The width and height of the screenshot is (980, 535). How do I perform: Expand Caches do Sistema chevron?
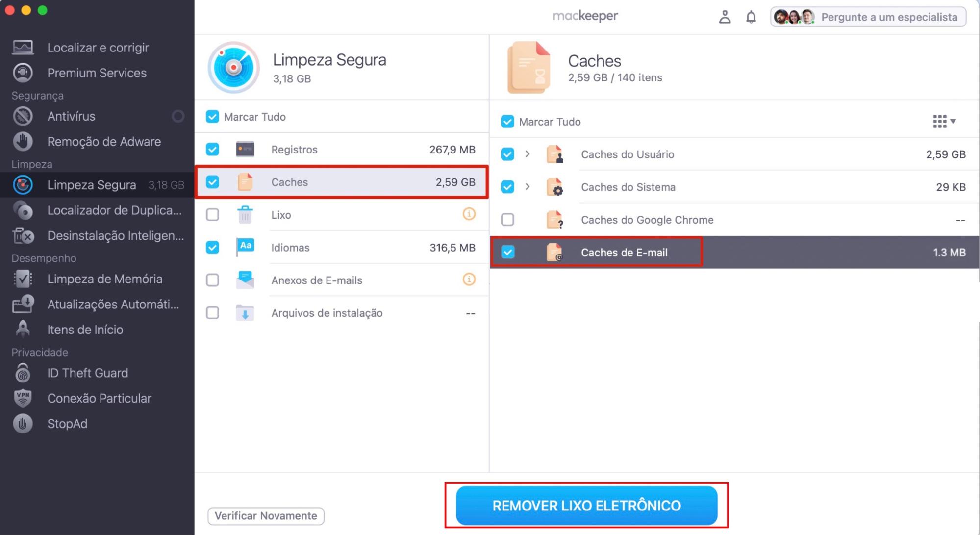[x=528, y=187]
